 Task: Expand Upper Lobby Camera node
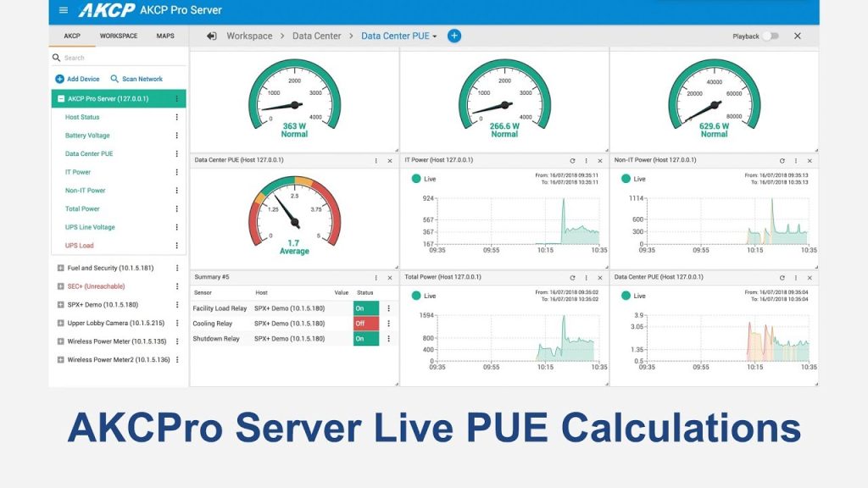(60, 323)
